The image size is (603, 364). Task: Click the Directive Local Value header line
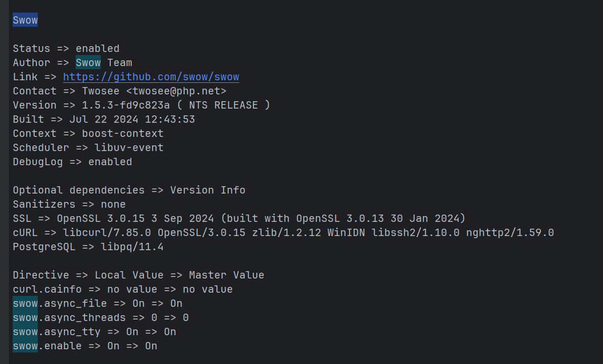click(139, 275)
